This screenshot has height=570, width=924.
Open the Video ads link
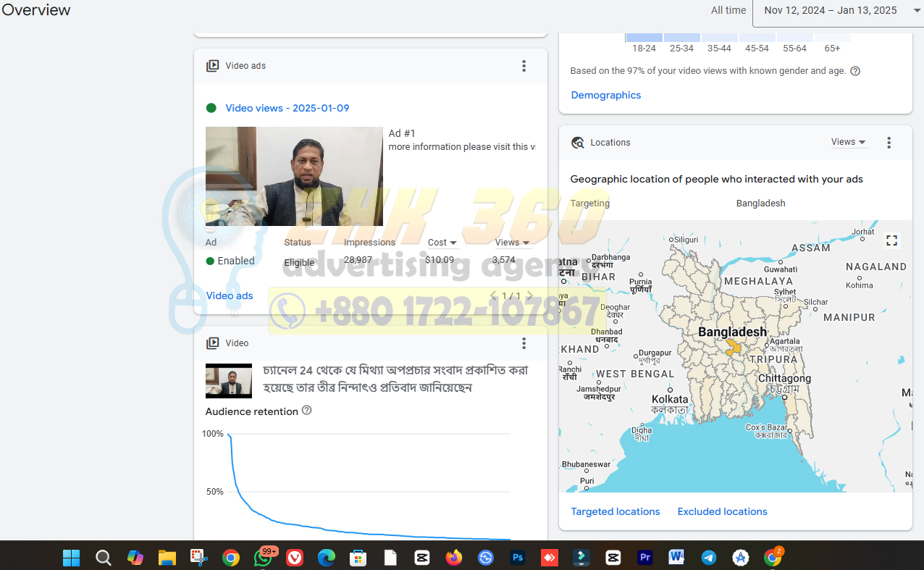230,296
